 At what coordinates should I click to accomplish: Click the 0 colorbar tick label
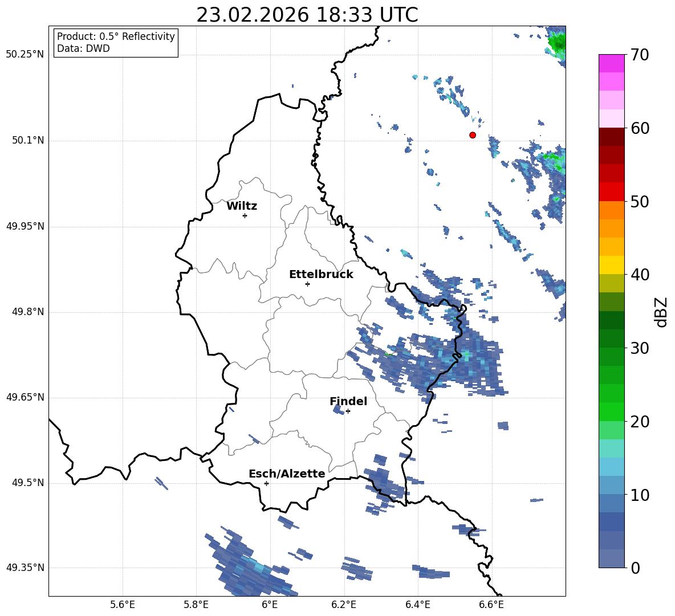click(x=635, y=568)
